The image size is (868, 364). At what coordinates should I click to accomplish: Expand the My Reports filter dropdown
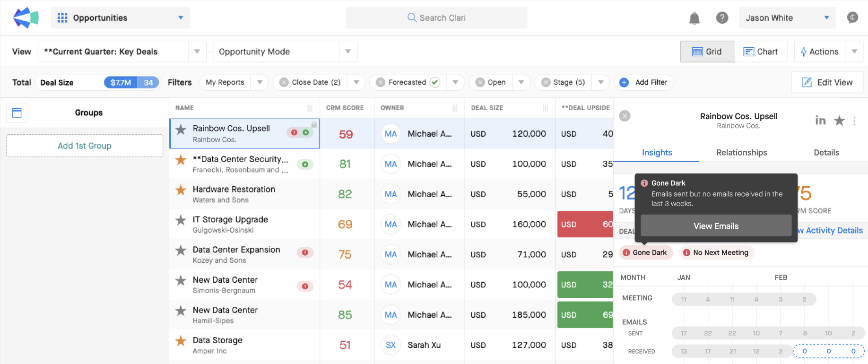point(260,82)
